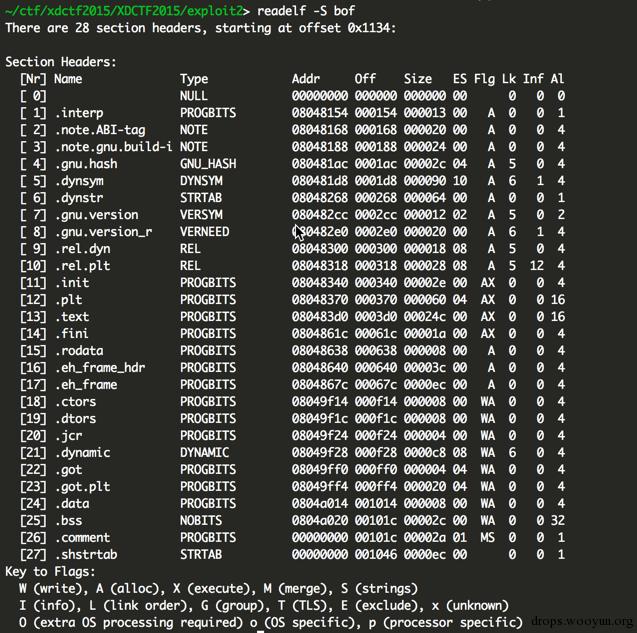The image size is (637, 633).
Task: Click the readelf -S bof command text
Action: click(306, 11)
